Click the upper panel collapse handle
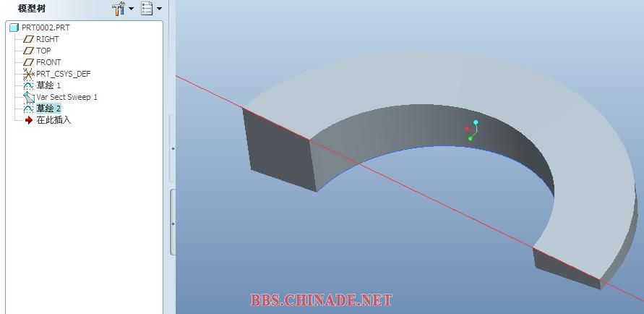 pos(173,148)
